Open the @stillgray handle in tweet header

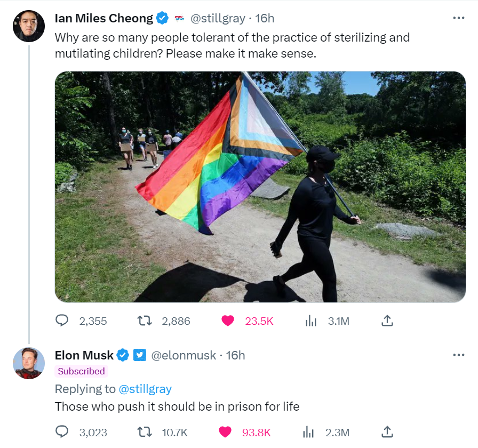218,18
